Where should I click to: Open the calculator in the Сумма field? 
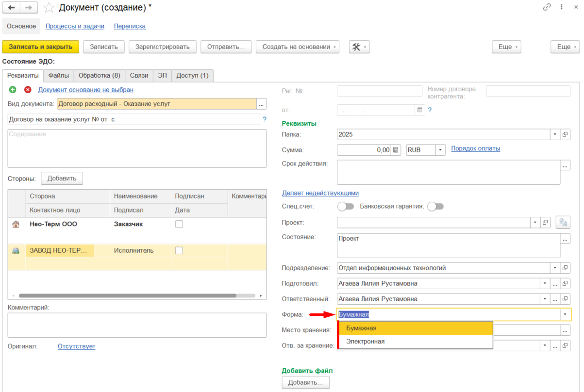396,150
